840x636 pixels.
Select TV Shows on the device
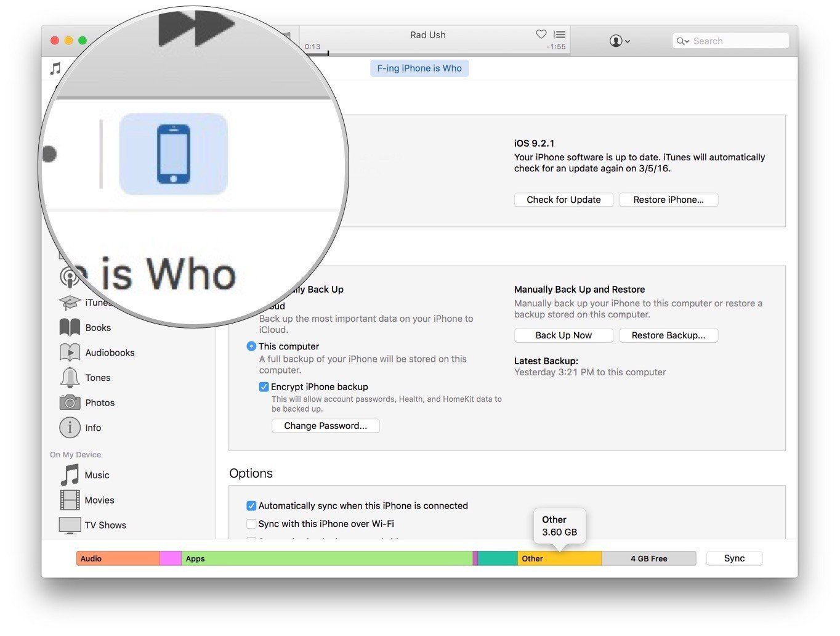click(106, 524)
